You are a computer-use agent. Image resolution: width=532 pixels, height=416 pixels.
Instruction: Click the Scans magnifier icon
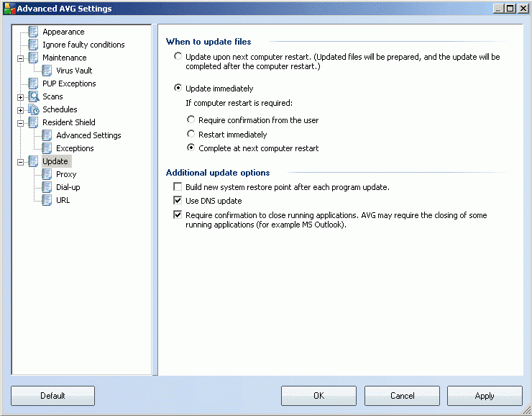click(x=33, y=96)
